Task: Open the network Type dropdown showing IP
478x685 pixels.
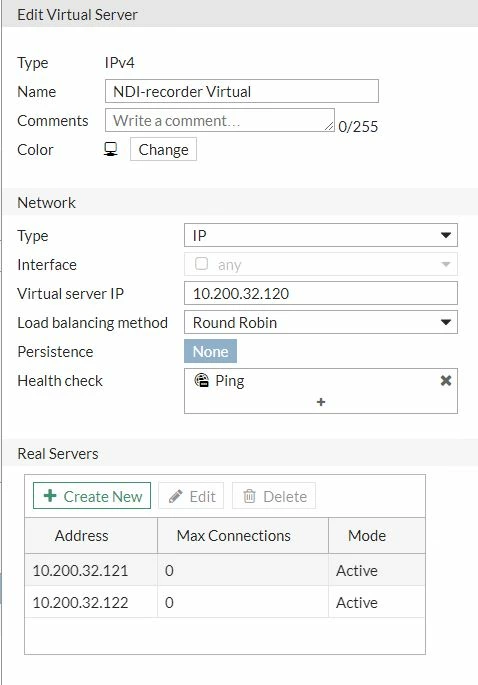Action: click(x=321, y=235)
